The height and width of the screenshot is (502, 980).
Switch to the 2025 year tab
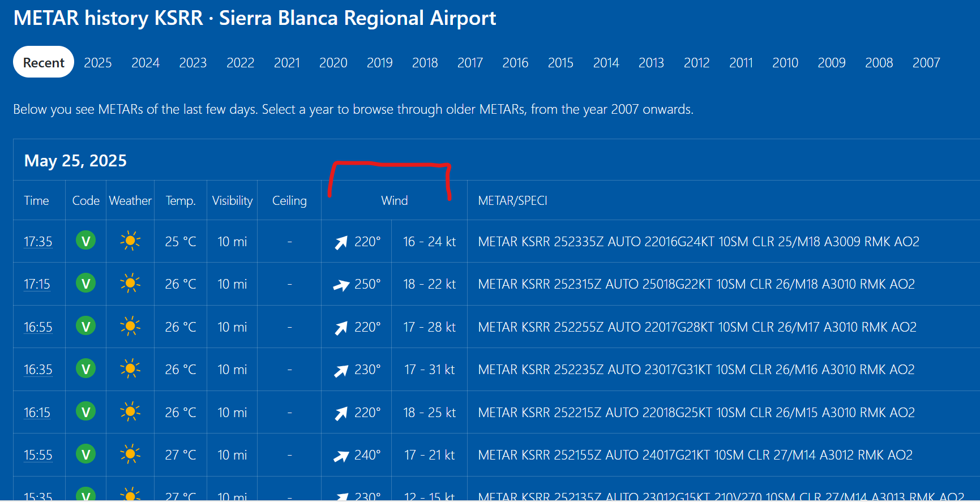click(x=98, y=63)
